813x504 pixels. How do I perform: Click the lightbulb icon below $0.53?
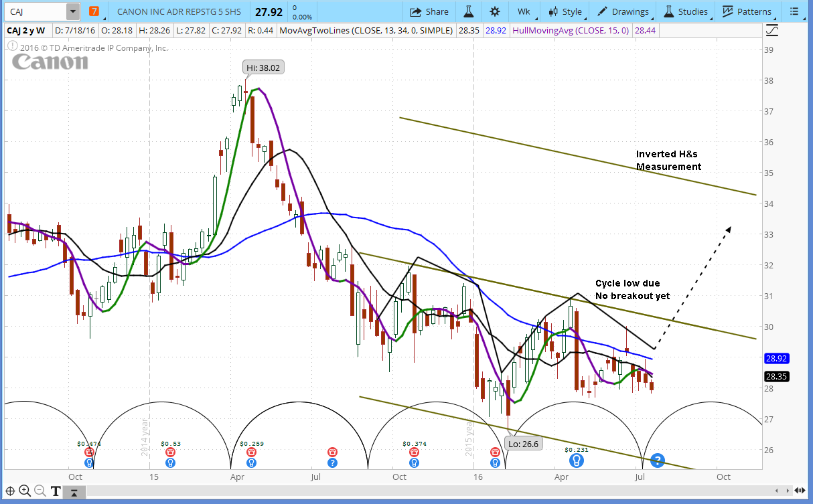coord(171,463)
